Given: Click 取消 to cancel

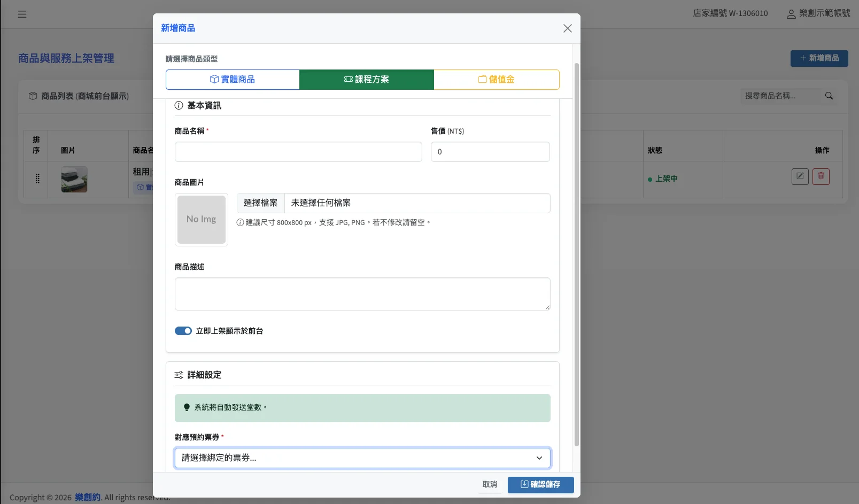Looking at the screenshot, I should (490, 484).
